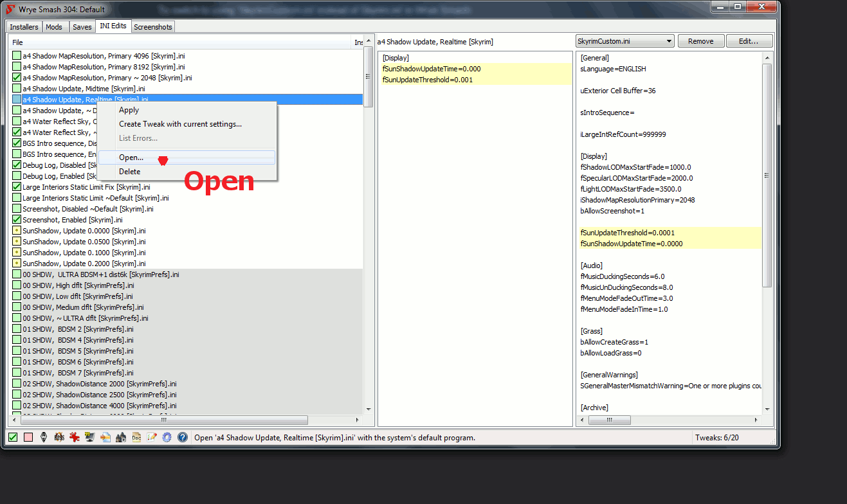Launch Skyrim via the Skyrim logo icon
The width and height of the screenshot is (847, 504).
(x=44, y=437)
